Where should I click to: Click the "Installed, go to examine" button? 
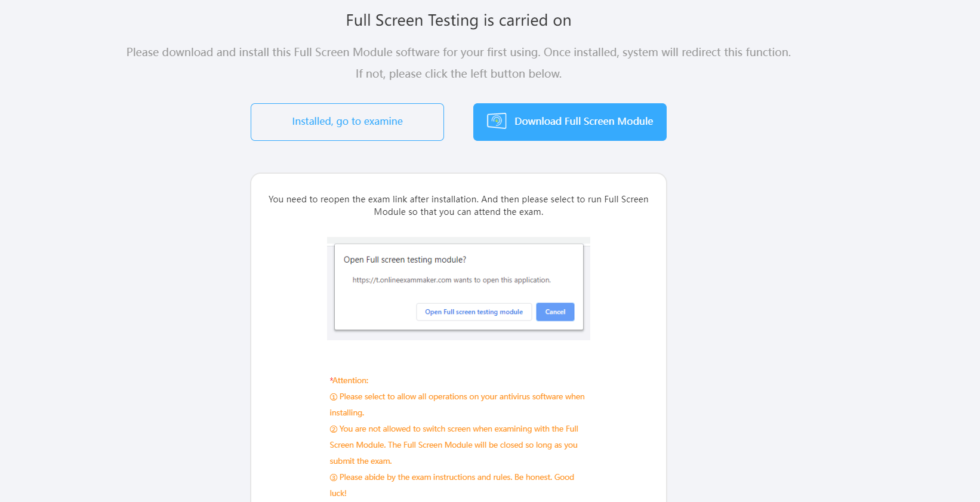pos(347,122)
